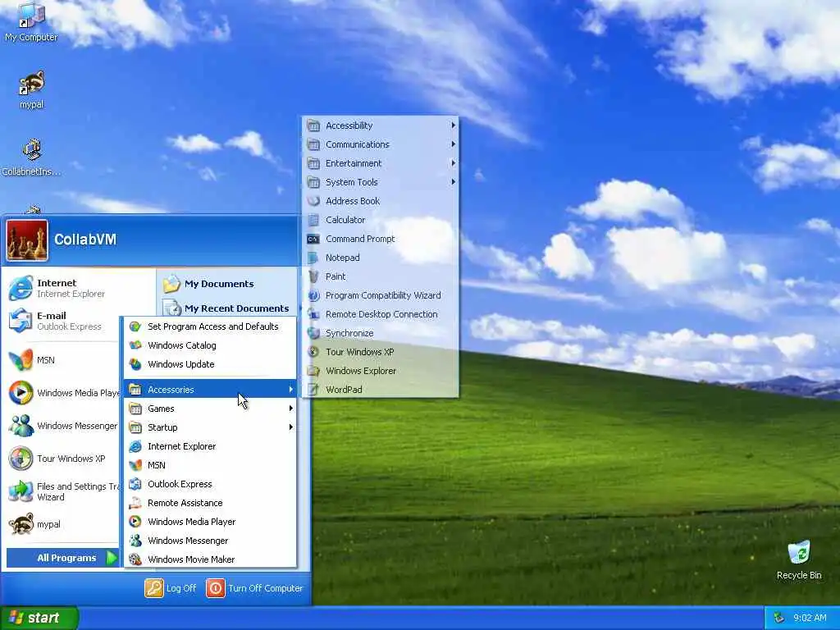Click the system tray network icon
The image size is (840, 630).
pos(779,618)
